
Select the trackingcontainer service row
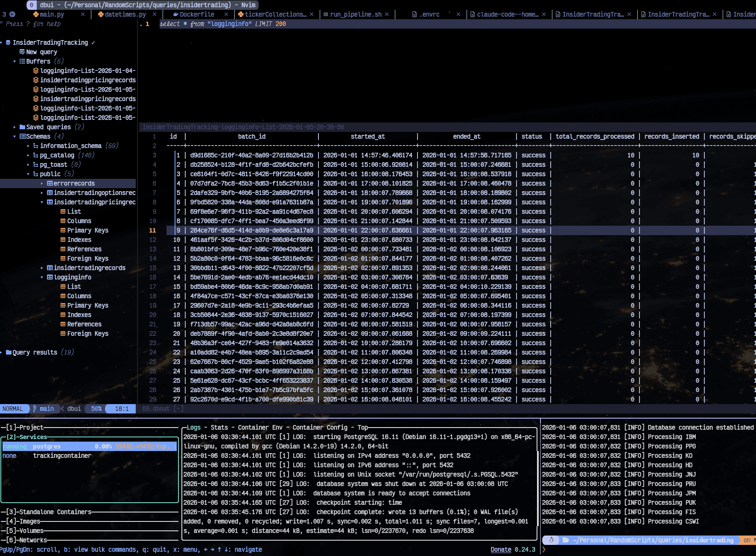(x=62, y=456)
